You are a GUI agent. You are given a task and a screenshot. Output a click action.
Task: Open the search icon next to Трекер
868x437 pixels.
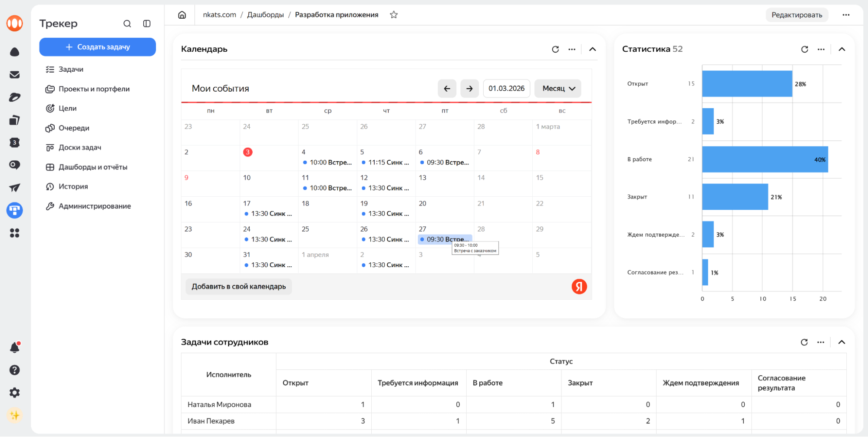127,23
